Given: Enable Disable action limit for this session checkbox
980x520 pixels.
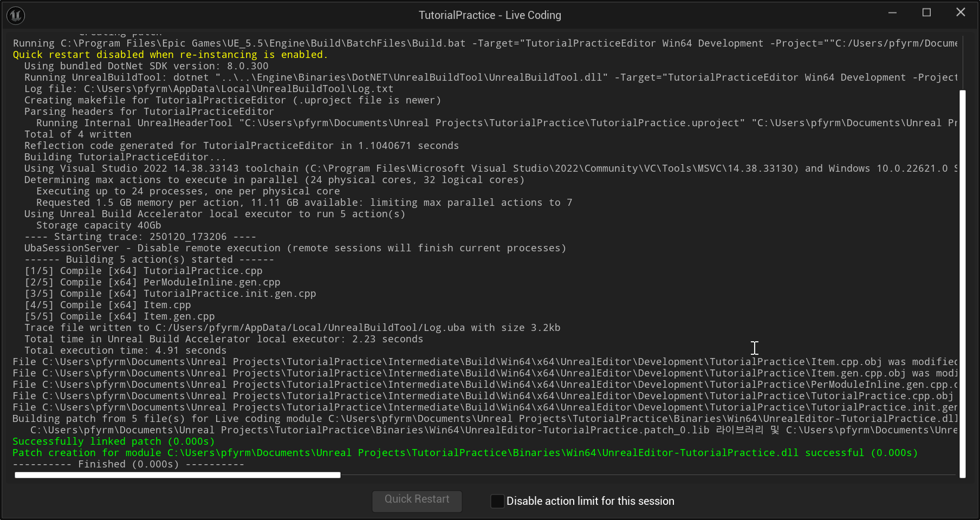Looking at the screenshot, I should (497, 501).
